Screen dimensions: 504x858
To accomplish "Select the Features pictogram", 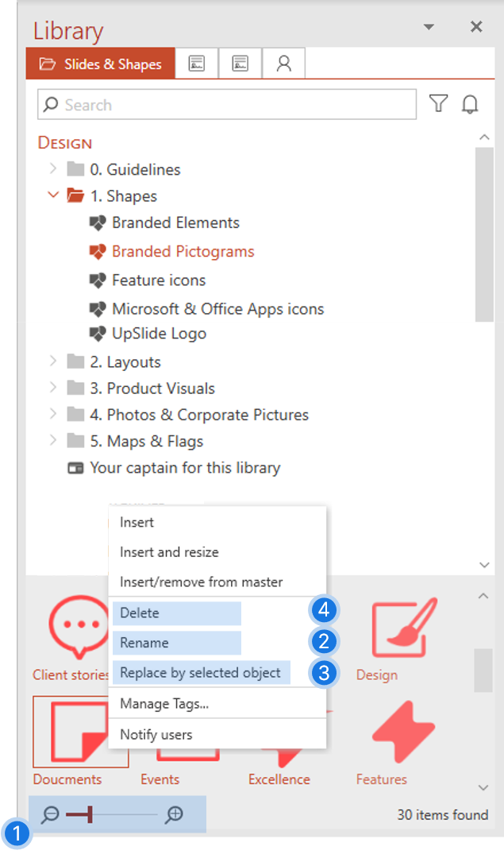I will [403, 732].
